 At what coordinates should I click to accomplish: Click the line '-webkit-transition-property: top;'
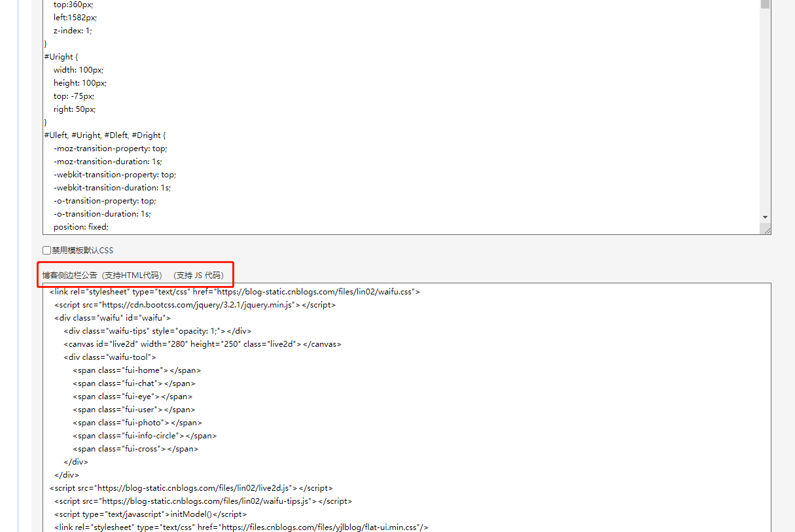[x=115, y=175]
